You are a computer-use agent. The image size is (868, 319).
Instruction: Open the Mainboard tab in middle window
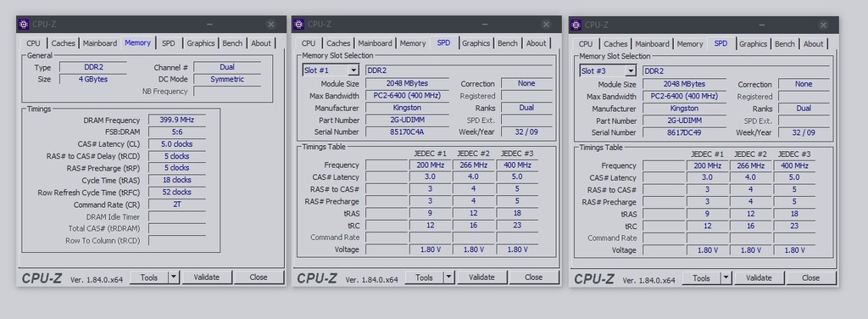click(376, 43)
